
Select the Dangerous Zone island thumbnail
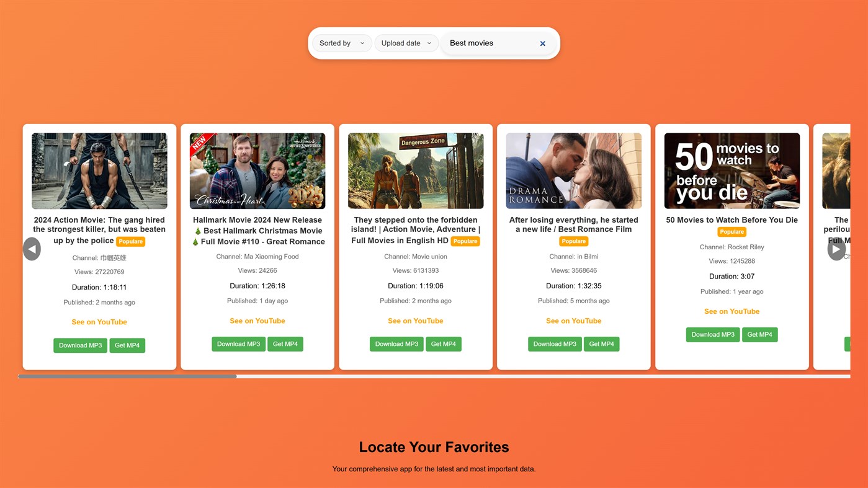pos(416,171)
